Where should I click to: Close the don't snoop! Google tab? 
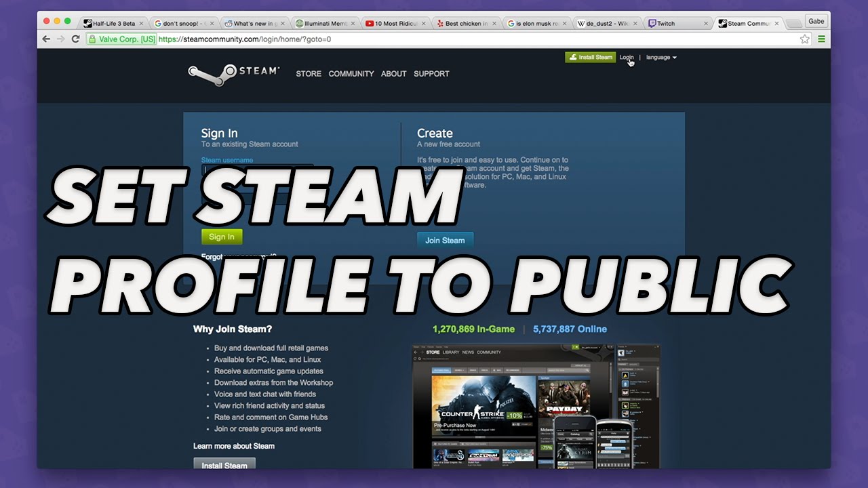pos(212,24)
